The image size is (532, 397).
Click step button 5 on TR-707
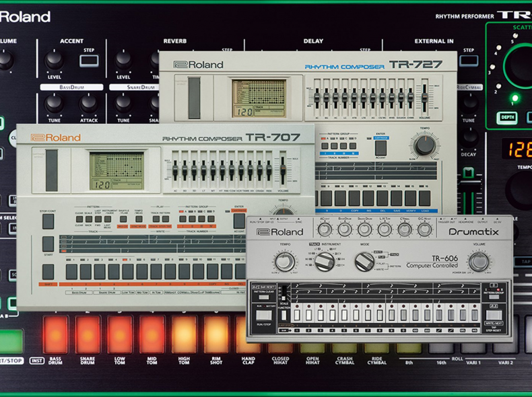(128, 272)
